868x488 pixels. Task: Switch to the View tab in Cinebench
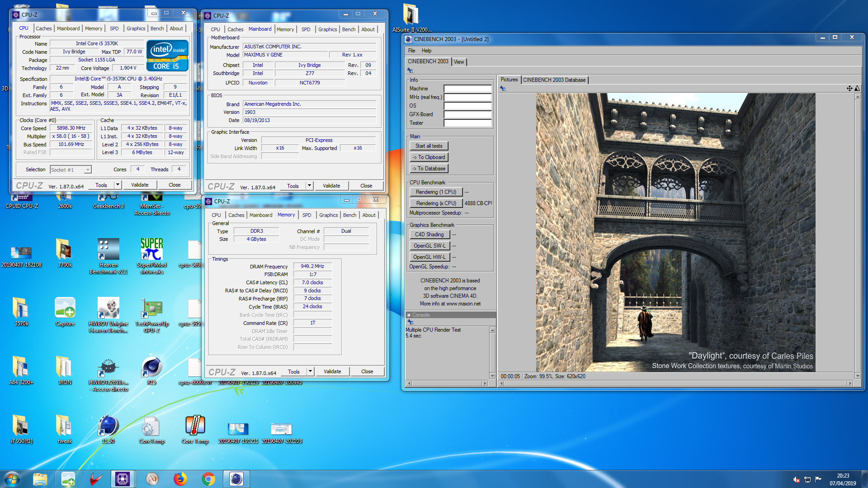(459, 62)
